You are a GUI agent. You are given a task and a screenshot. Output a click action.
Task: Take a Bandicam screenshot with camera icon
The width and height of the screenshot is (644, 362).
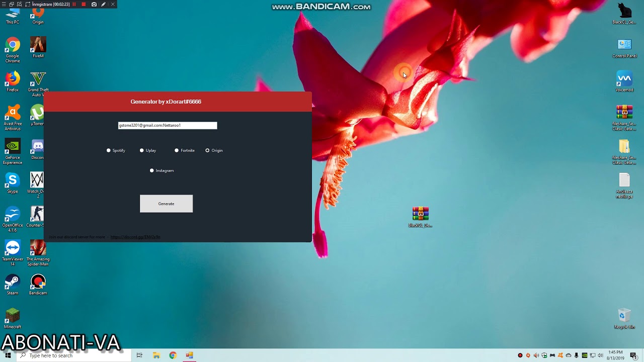[94, 4]
